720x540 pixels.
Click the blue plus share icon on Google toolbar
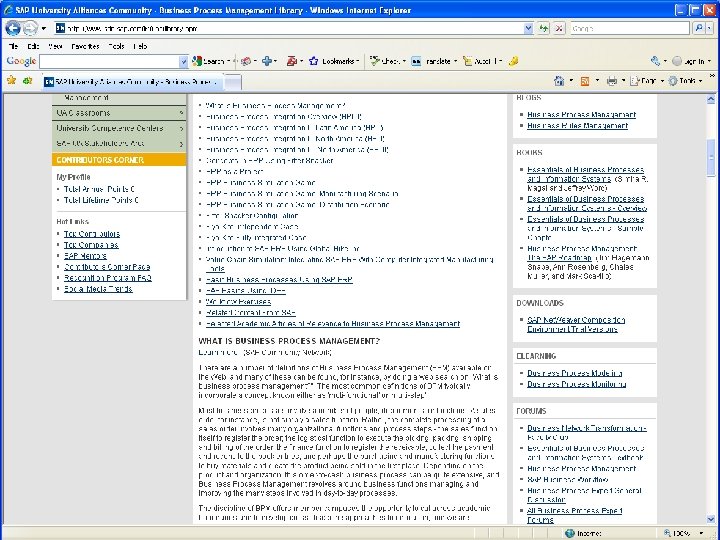click(x=267, y=61)
